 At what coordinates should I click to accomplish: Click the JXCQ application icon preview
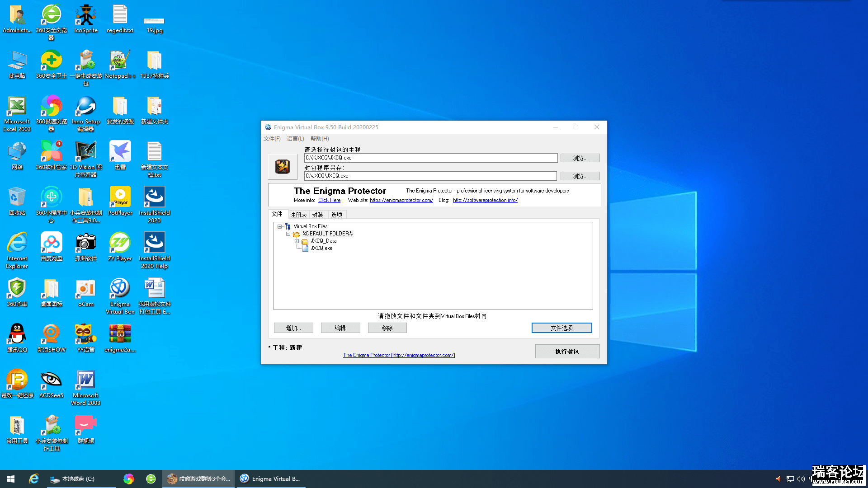(x=283, y=167)
